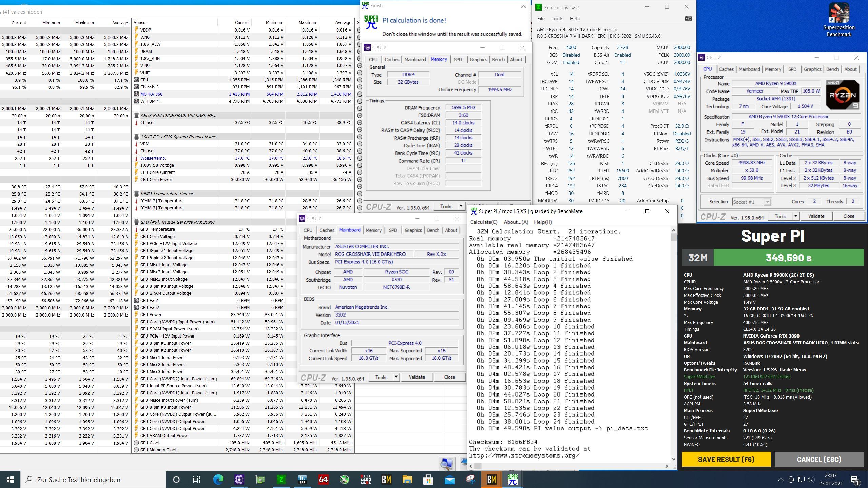Screen dimensions: 868x488
Task: Click the taskbar icon right of AIDA64
Action: pos(344,480)
